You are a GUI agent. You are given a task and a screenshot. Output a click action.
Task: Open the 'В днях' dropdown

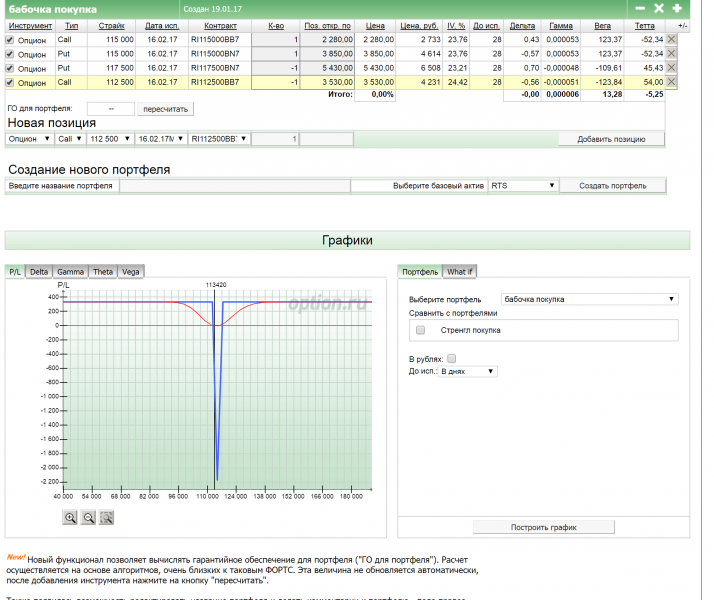(467, 371)
